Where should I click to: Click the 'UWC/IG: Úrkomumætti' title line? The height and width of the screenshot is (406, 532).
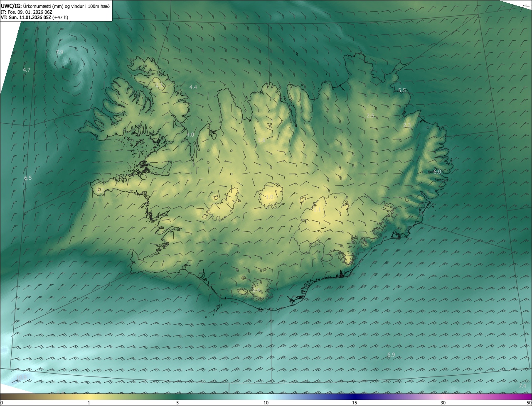coord(55,5)
